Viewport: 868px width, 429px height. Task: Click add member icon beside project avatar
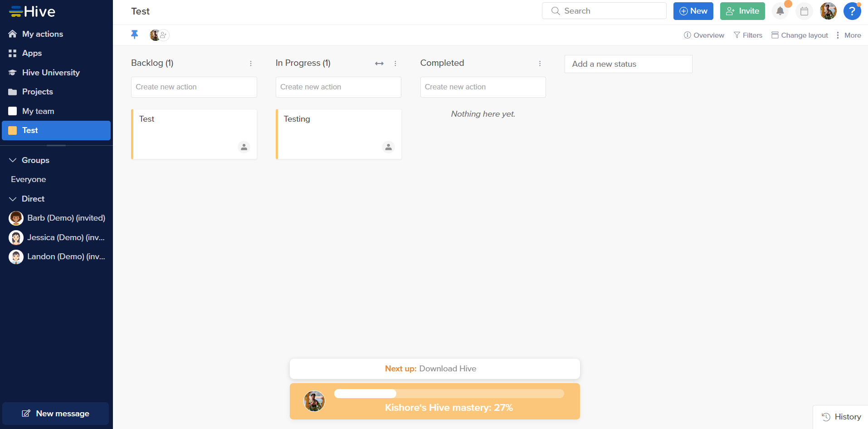[164, 35]
